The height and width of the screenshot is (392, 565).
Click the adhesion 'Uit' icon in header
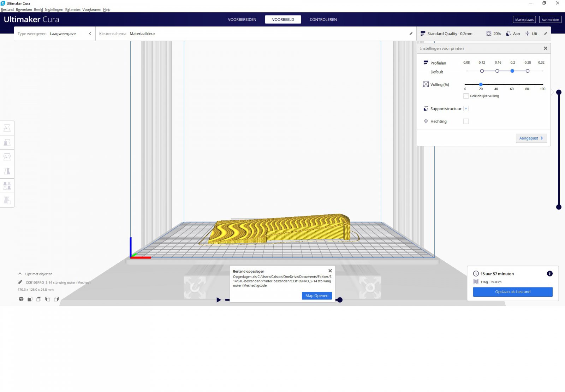(527, 34)
